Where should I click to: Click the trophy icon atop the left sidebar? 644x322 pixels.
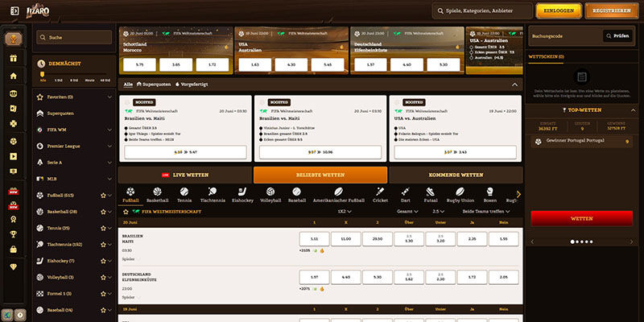click(x=14, y=39)
